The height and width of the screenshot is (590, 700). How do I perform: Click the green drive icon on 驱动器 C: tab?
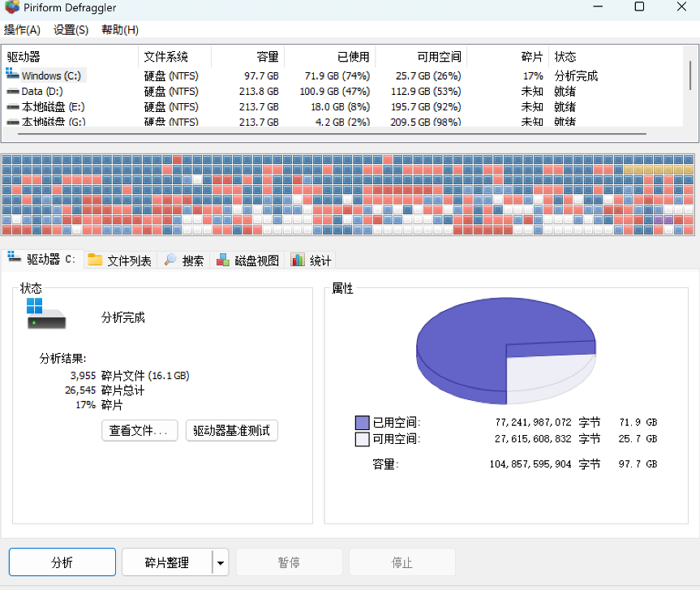(x=13, y=258)
